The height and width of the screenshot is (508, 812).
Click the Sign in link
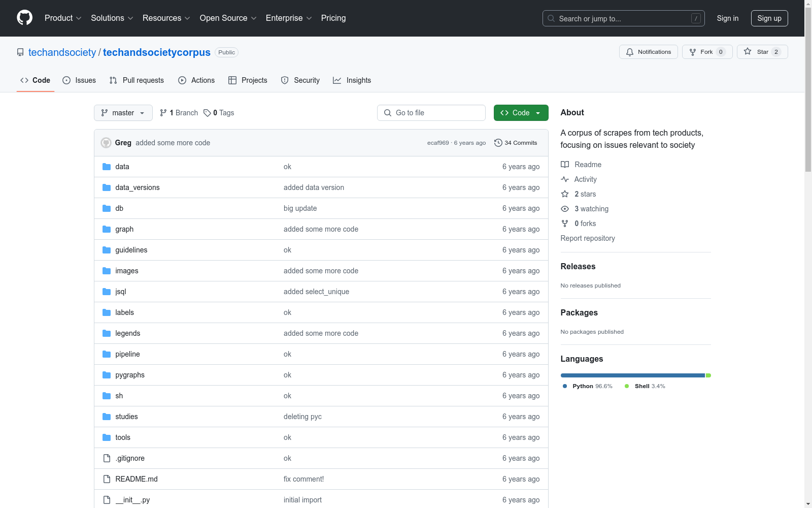(728, 18)
